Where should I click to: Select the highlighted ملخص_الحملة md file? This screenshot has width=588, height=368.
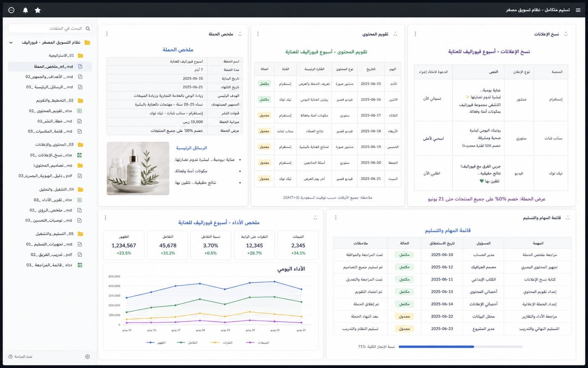pyautogui.click(x=50, y=66)
